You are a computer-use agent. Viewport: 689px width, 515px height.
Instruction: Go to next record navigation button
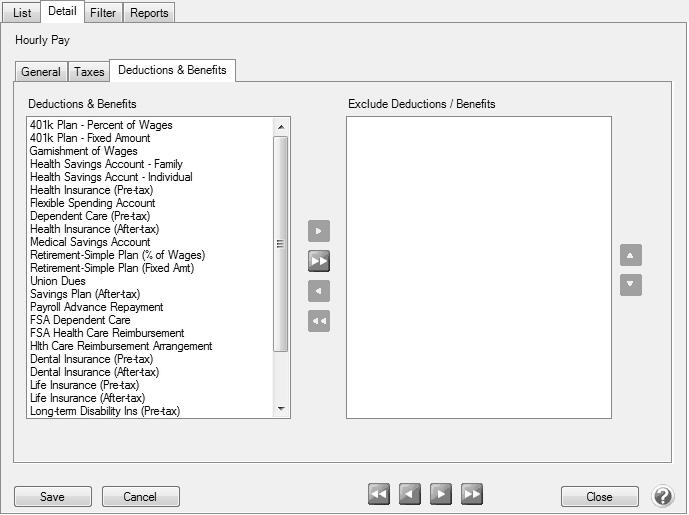(441, 495)
